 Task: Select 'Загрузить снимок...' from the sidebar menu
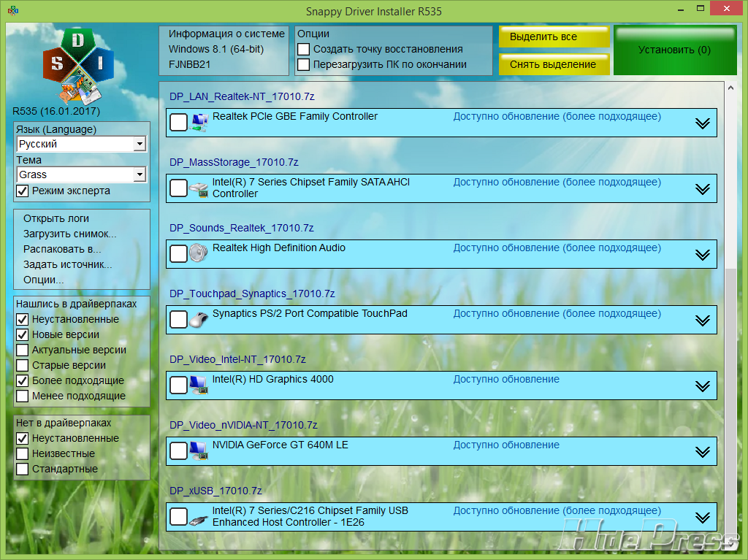pyautogui.click(x=69, y=234)
